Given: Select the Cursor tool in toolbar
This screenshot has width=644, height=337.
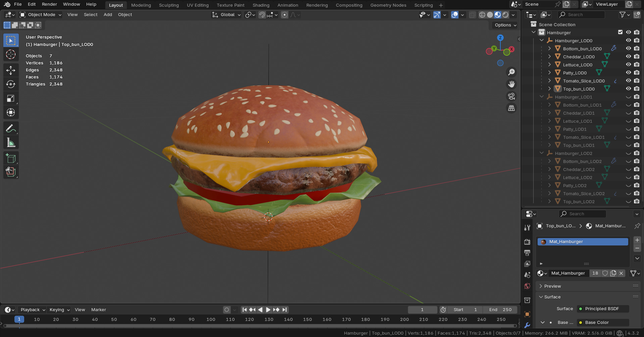Looking at the screenshot, I should click(x=11, y=54).
